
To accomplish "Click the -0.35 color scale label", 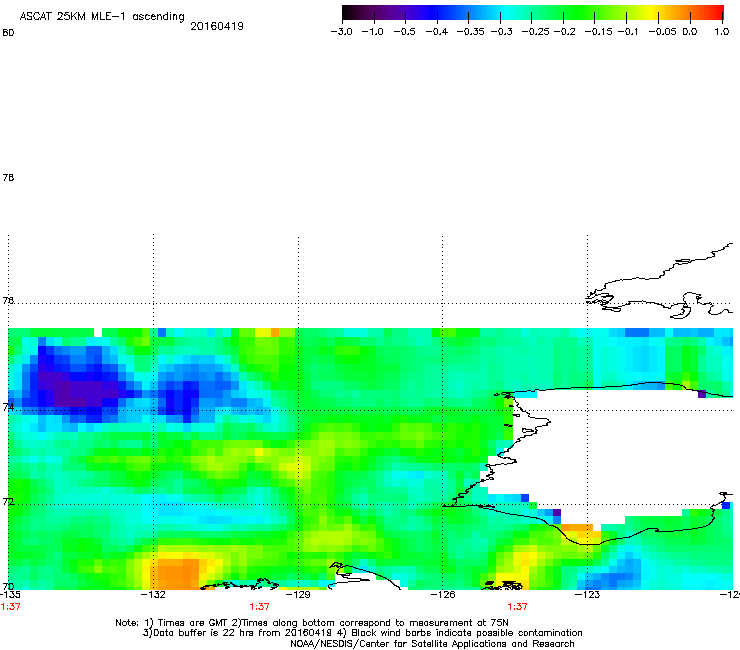I will [x=471, y=32].
